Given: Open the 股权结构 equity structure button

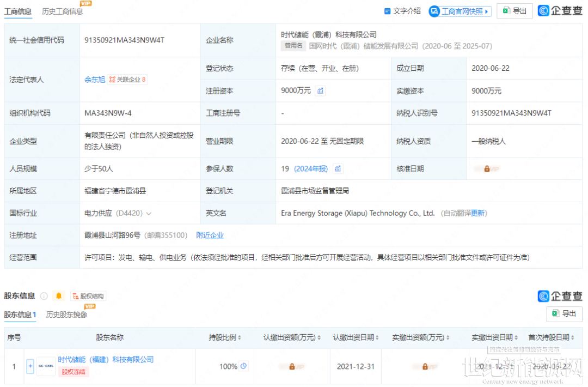Looking at the screenshot, I should (x=88, y=296).
